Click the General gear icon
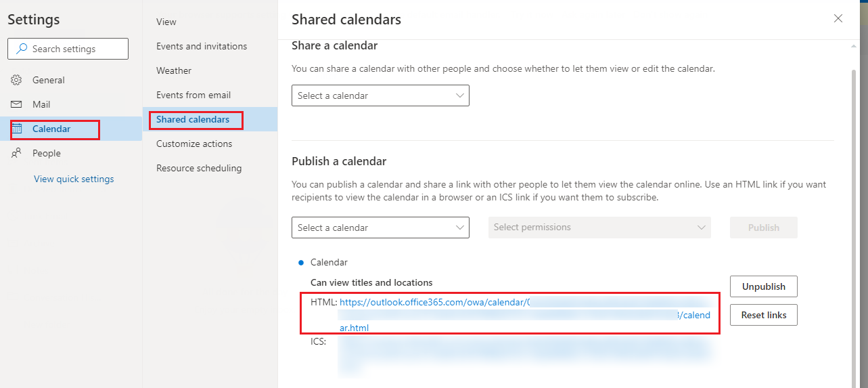This screenshot has width=868, height=388. pyautogui.click(x=17, y=80)
